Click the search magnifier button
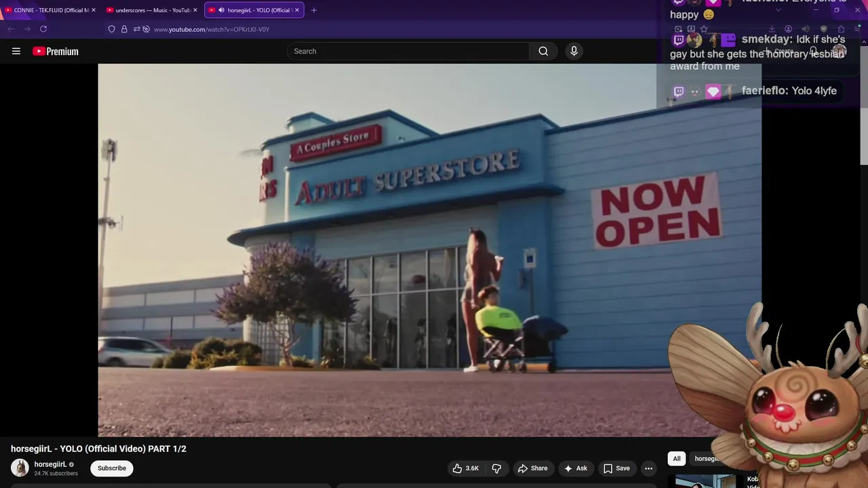The height and width of the screenshot is (488, 868). coord(543,52)
